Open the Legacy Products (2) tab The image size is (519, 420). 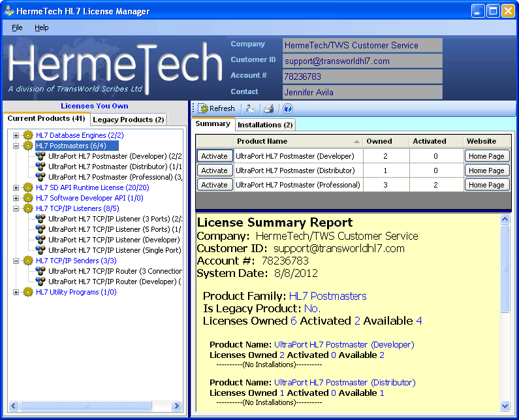click(x=128, y=120)
